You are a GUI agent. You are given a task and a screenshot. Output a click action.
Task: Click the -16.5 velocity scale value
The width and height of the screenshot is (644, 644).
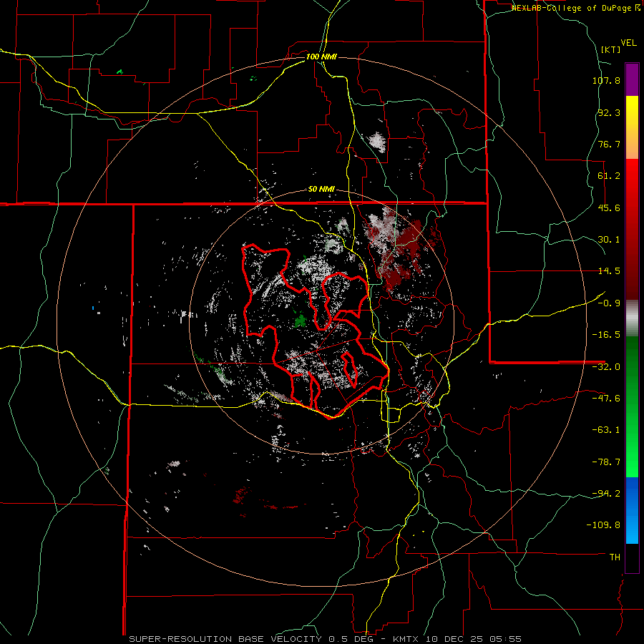[x=606, y=335]
